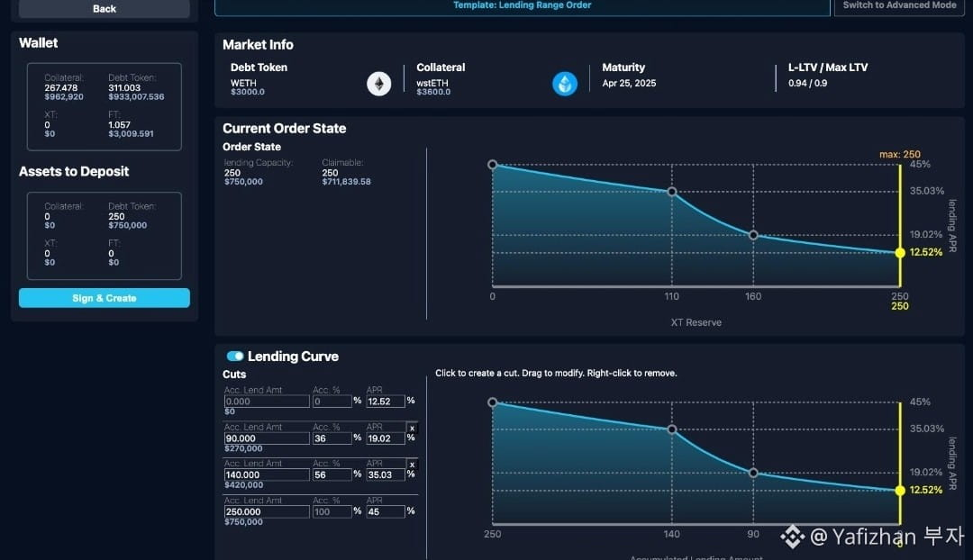Click Order State chart start point at 45%

[493, 165]
